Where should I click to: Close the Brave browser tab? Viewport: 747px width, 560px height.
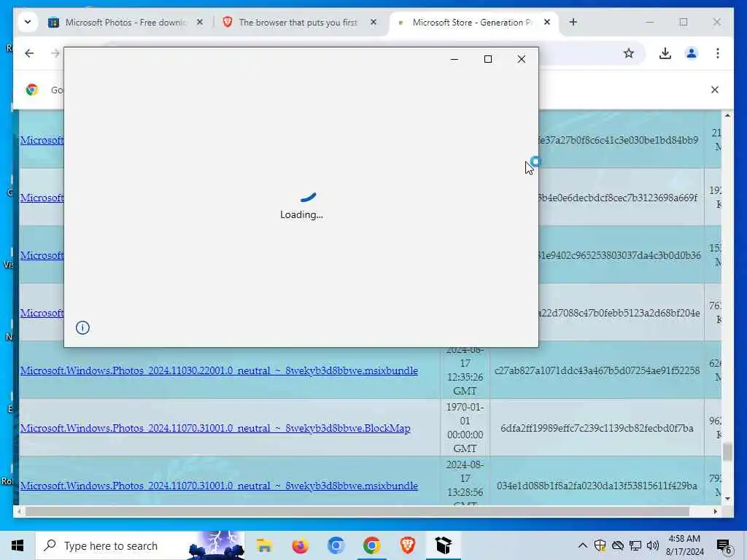[373, 23]
